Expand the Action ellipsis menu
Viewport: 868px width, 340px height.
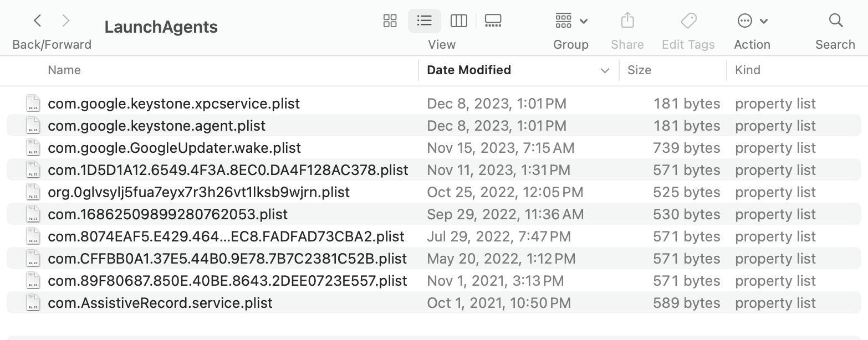coord(752,21)
